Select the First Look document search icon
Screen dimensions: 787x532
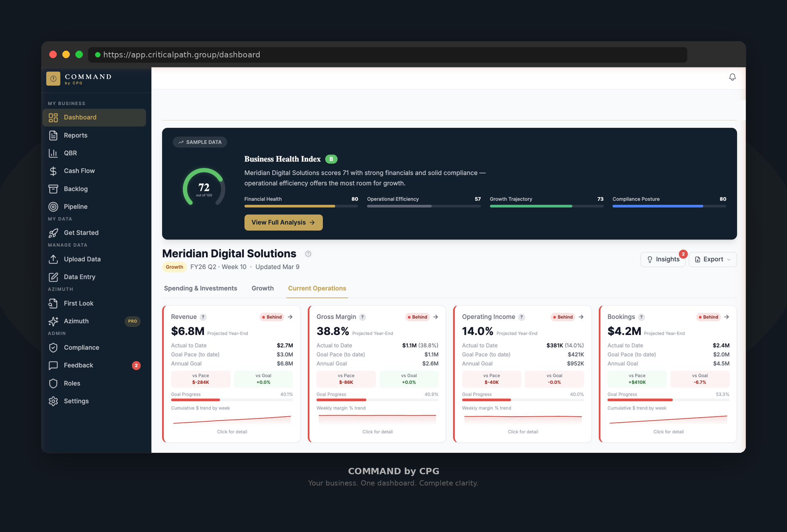coord(53,303)
